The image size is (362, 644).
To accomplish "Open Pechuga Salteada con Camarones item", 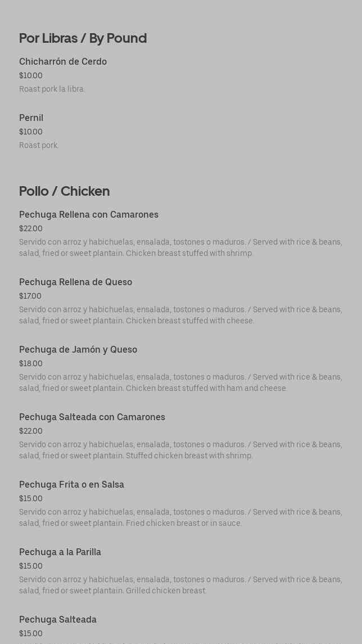I will tap(92, 417).
